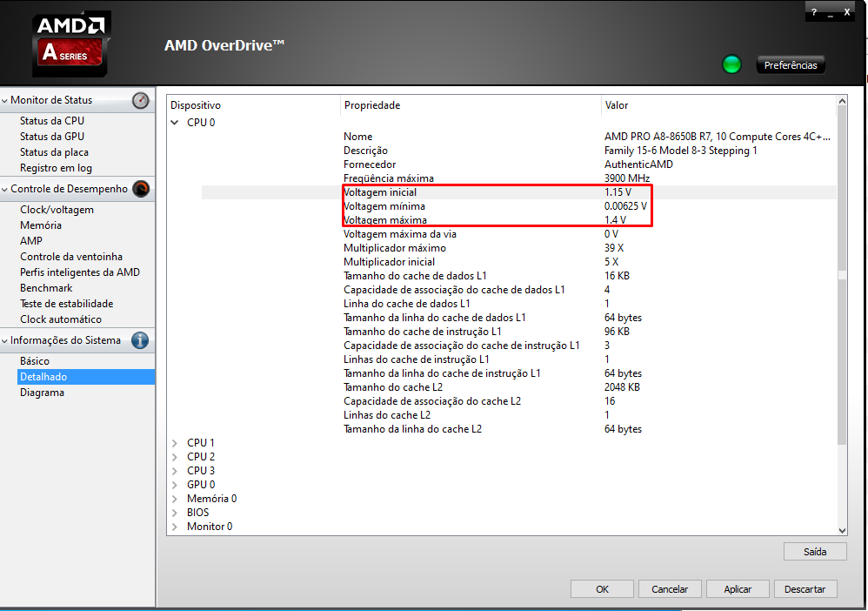Viewport: 868px width, 611px height.
Task: Click the green status indicator light
Action: (x=731, y=64)
